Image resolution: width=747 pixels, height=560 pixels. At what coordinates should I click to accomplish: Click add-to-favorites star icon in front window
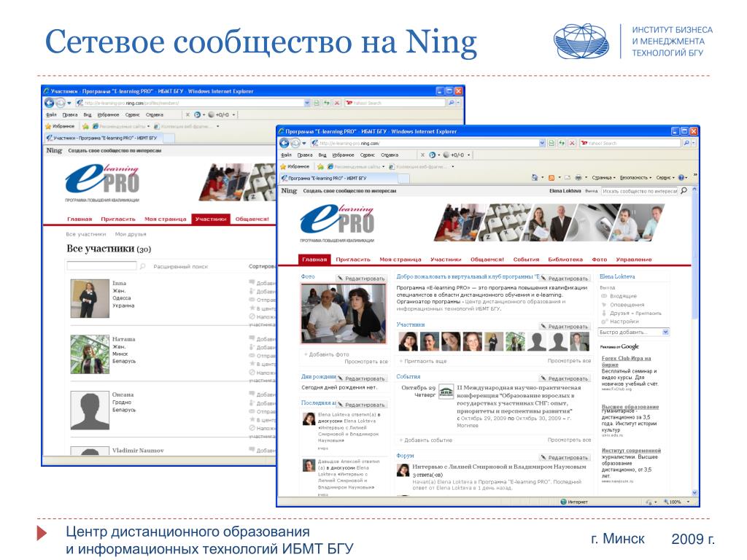tap(321, 167)
